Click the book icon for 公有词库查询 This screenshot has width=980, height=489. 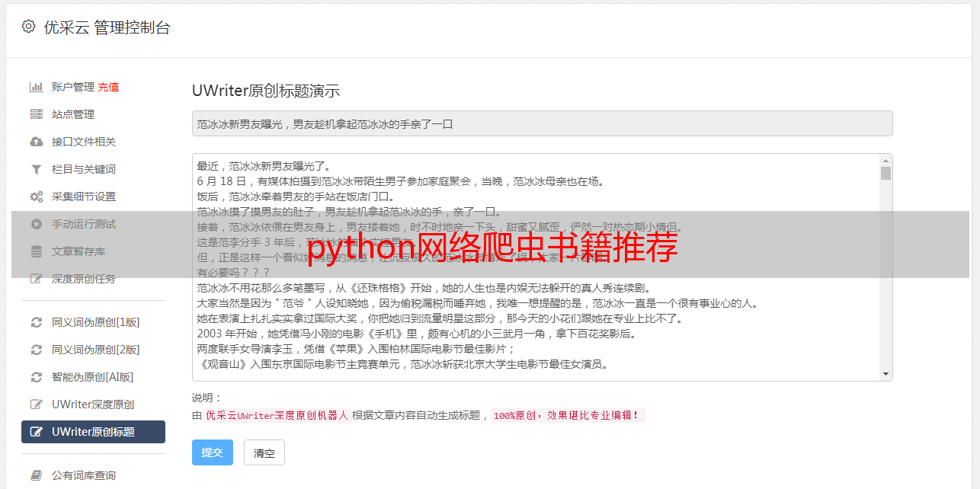pos(36,475)
